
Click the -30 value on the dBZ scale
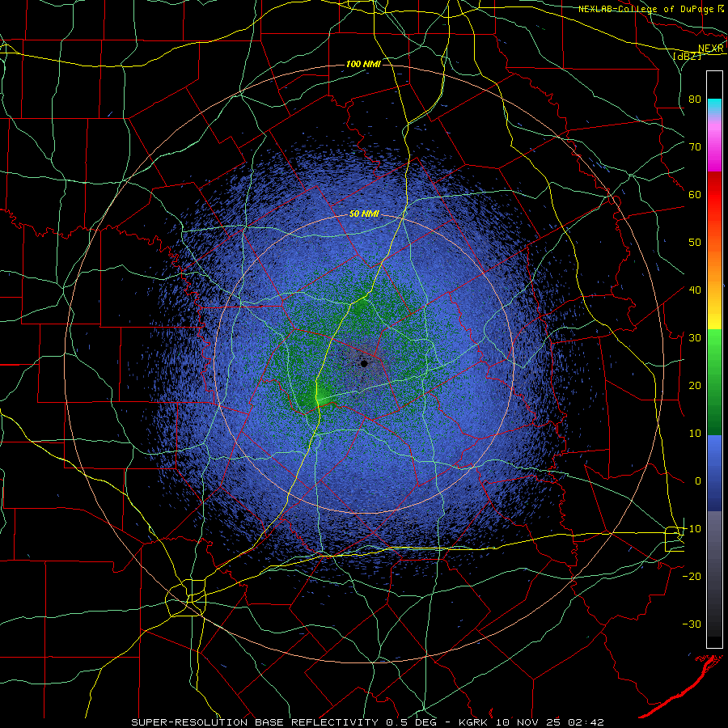692,624
